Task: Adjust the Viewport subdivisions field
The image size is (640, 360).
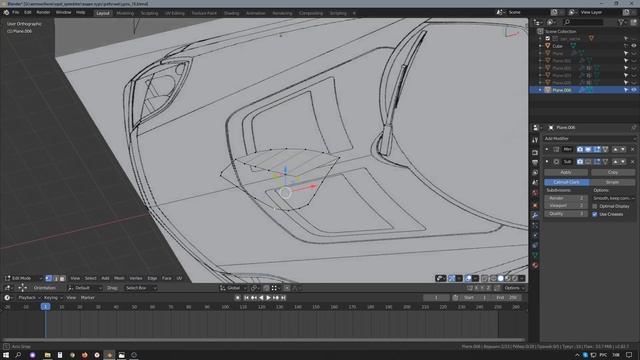Action: (x=566, y=206)
